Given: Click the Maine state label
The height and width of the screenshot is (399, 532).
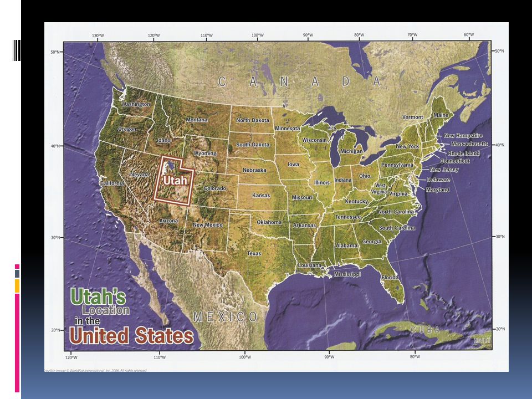Looking at the screenshot, I should [441, 115].
